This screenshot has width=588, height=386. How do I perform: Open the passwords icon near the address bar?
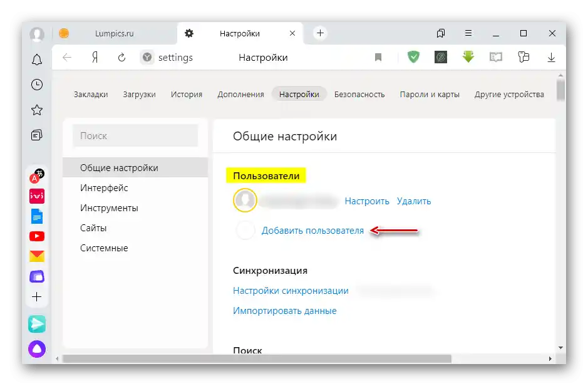[x=524, y=57]
